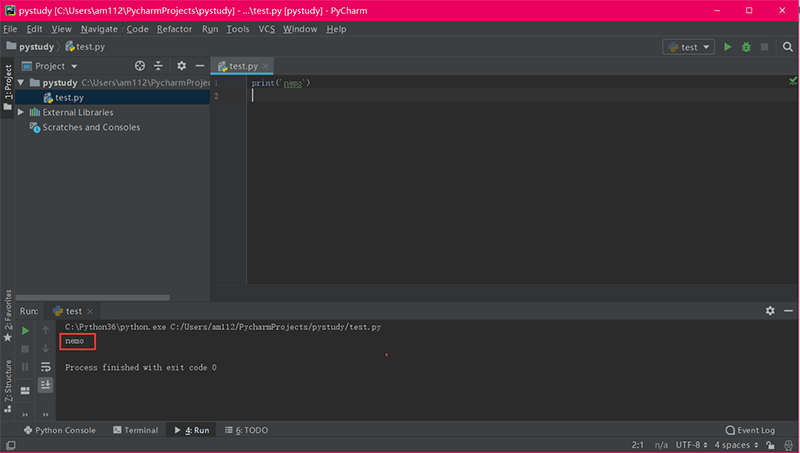This screenshot has width=800, height=453.
Task: Collapse all in Project panel
Action: [x=158, y=66]
